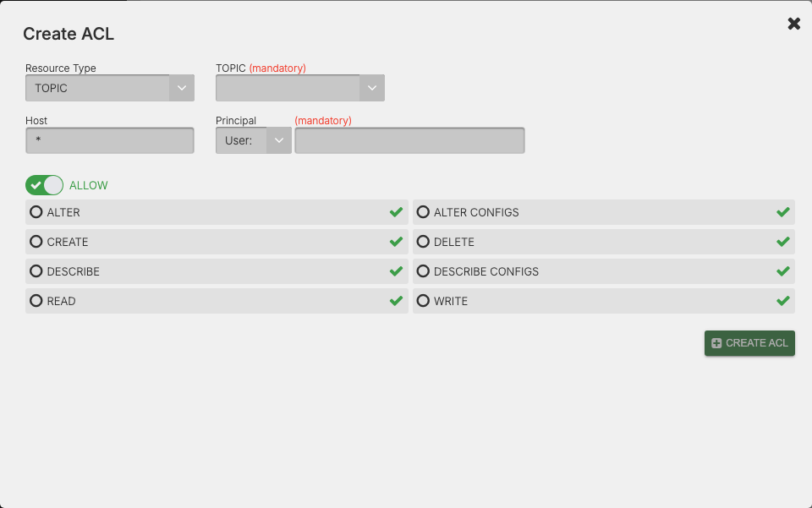The width and height of the screenshot is (812, 508).
Task: Select the ALTER operation radio button
Action: tap(36, 212)
